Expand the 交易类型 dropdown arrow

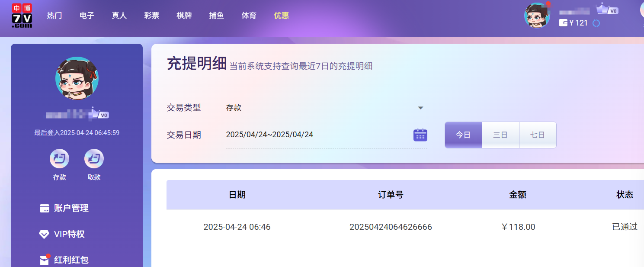tap(420, 108)
